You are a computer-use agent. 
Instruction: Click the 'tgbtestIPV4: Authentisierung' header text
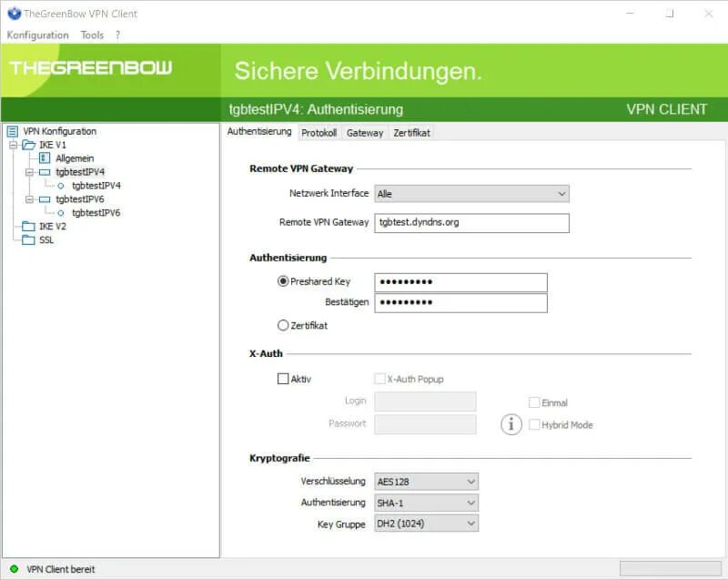[x=316, y=109]
